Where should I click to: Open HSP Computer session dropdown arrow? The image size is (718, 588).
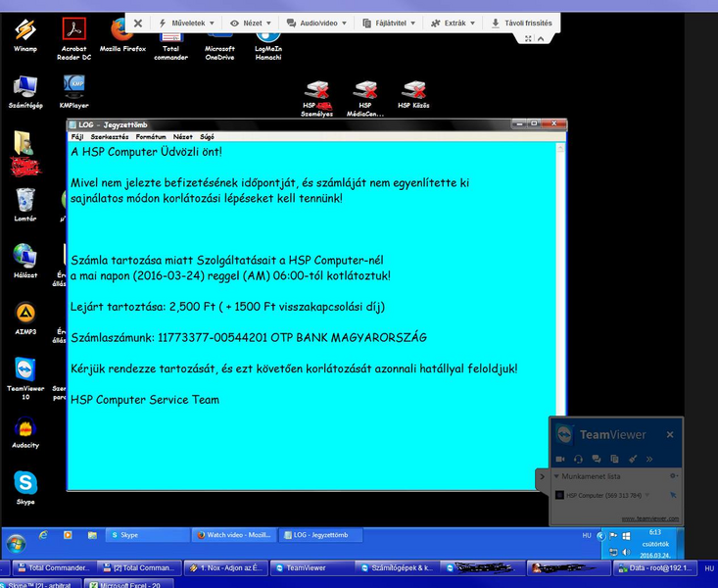tap(647, 496)
